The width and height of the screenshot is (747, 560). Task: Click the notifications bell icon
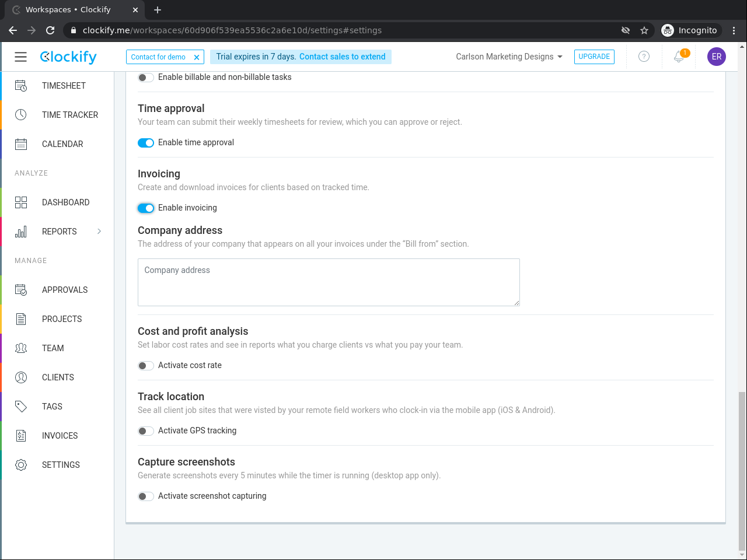pyautogui.click(x=679, y=57)
